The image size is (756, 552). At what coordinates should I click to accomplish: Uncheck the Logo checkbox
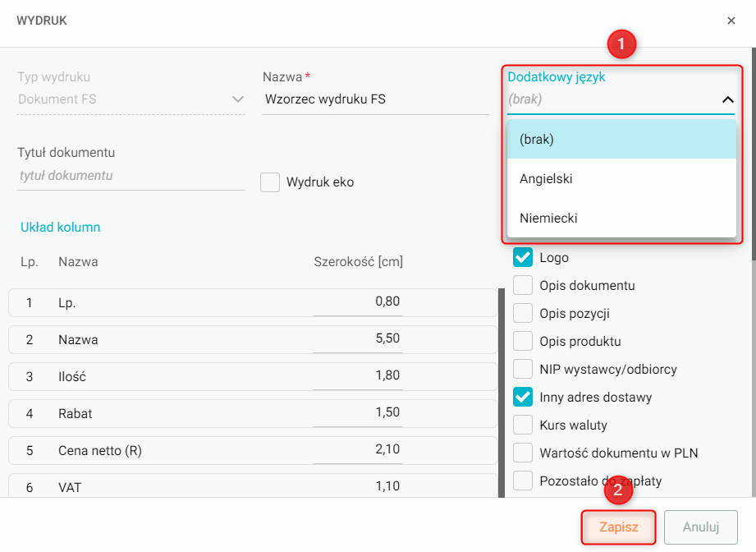(523, 258)
